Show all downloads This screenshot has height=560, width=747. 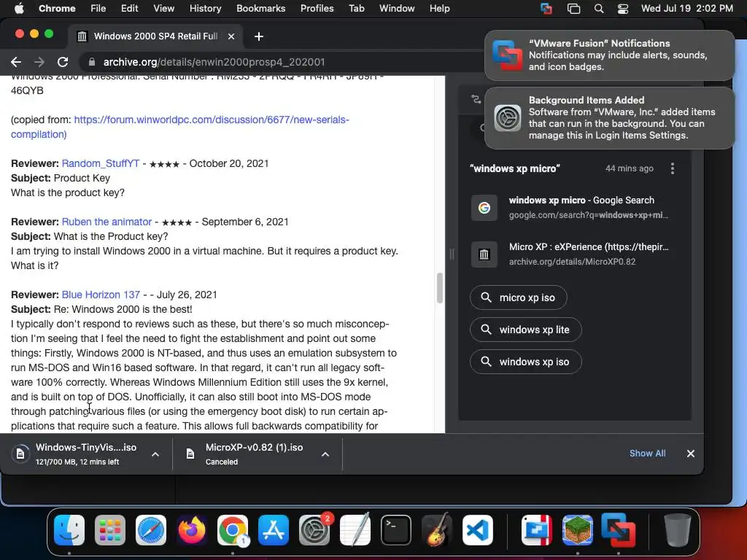[648, 454]
